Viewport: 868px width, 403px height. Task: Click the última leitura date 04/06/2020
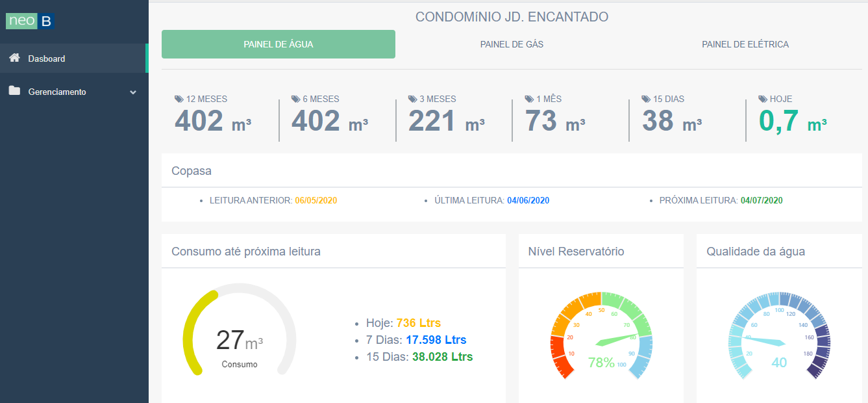(x=527, y=200)
